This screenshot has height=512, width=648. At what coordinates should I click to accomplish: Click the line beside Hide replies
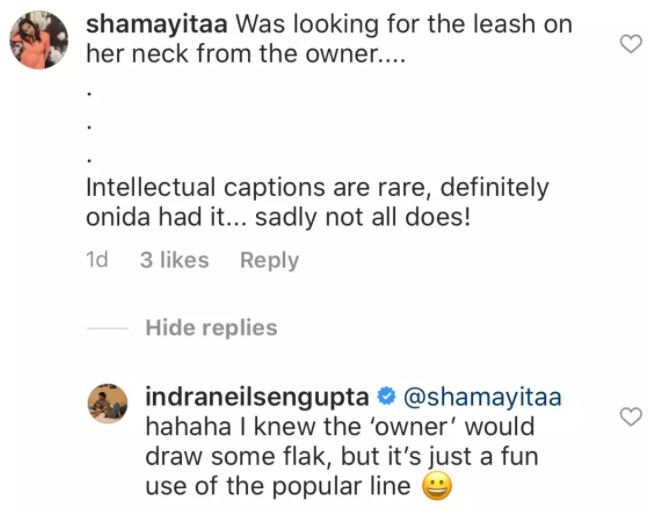coord(107,328)
